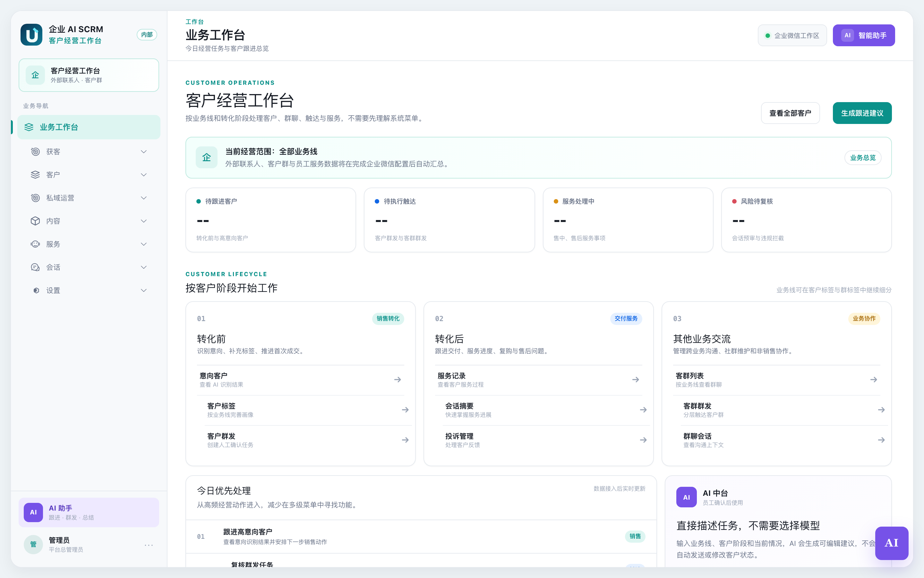The height and width of the screenshot is (578, 924).
Task: Click the 业务协作 tag
Action: click(x=864, y=319)
